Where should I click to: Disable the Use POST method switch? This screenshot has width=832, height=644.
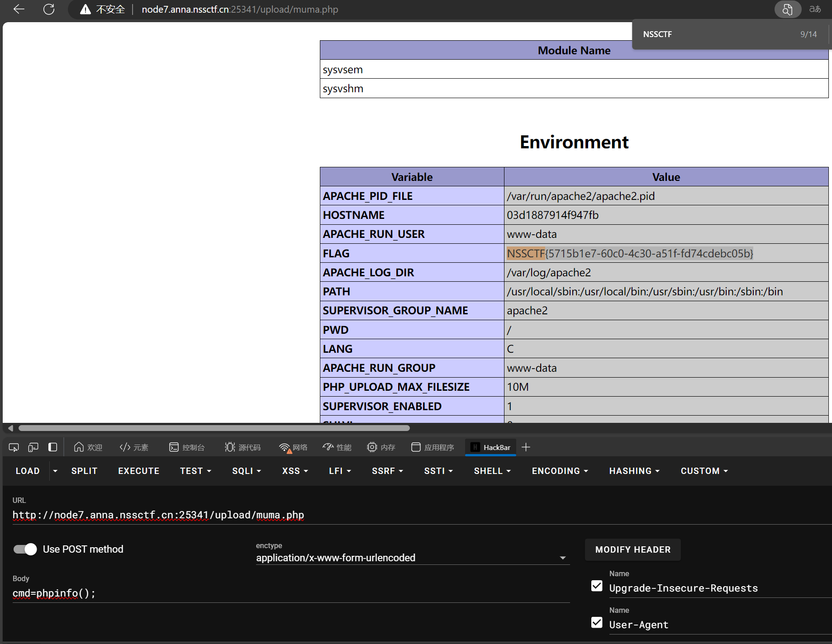25,549
